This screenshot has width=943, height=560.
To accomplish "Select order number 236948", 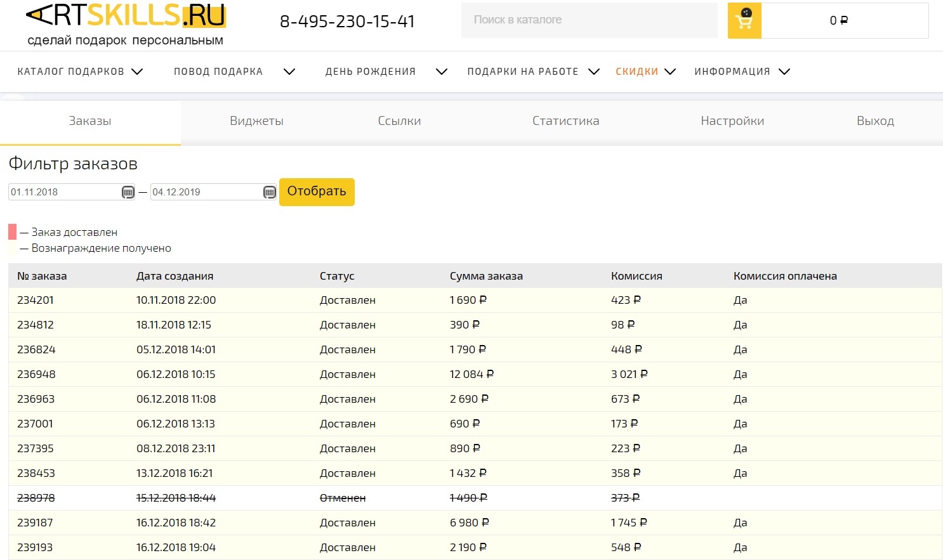I will (36, 374).
